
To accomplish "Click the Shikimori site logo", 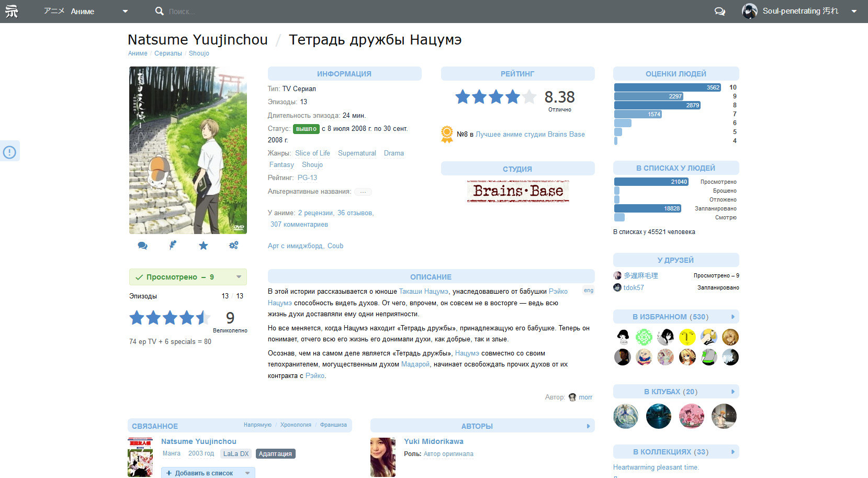I will [x=12, y=11].
